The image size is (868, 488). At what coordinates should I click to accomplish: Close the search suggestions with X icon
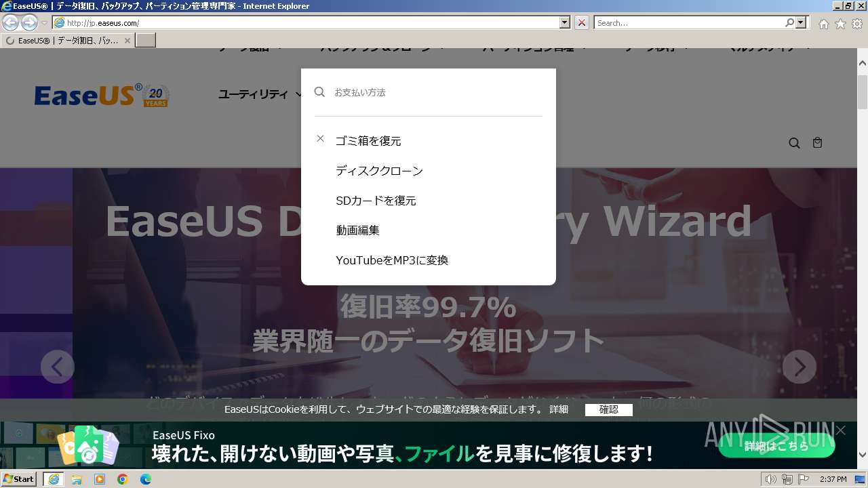[x=320, y=139]
